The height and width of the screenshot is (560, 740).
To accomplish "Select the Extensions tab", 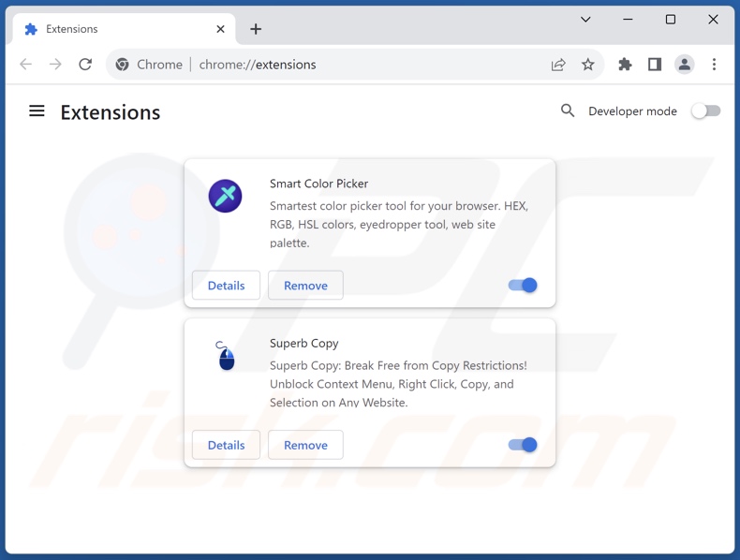I will [x=112, y=29].
